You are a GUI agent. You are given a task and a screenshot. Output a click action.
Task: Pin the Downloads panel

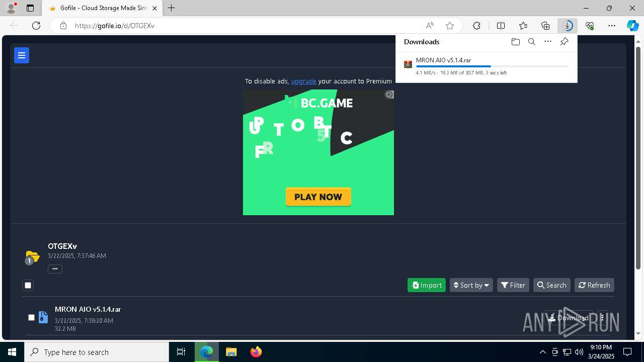[x=564, y=42]
